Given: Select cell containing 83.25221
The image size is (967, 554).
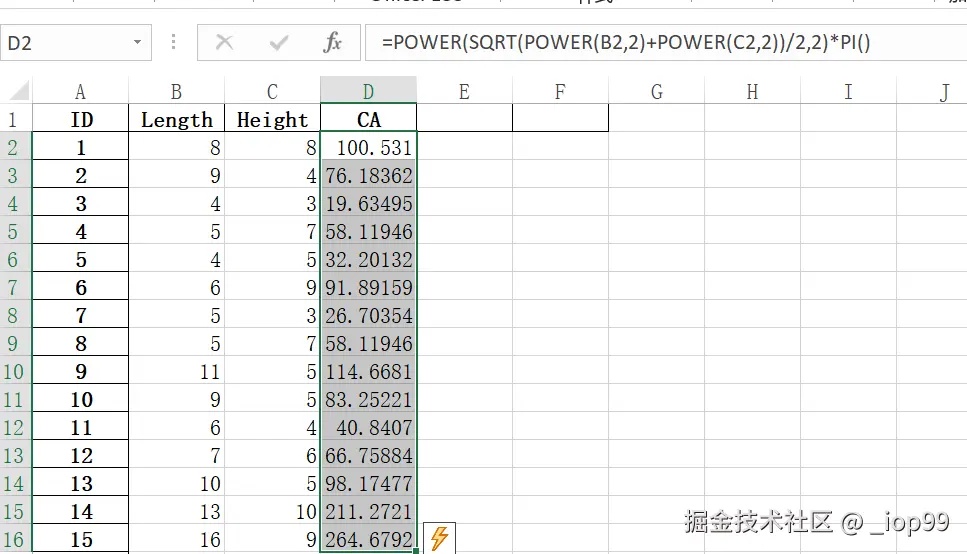Looking at the screenshot, I should [x=368, y=399].
